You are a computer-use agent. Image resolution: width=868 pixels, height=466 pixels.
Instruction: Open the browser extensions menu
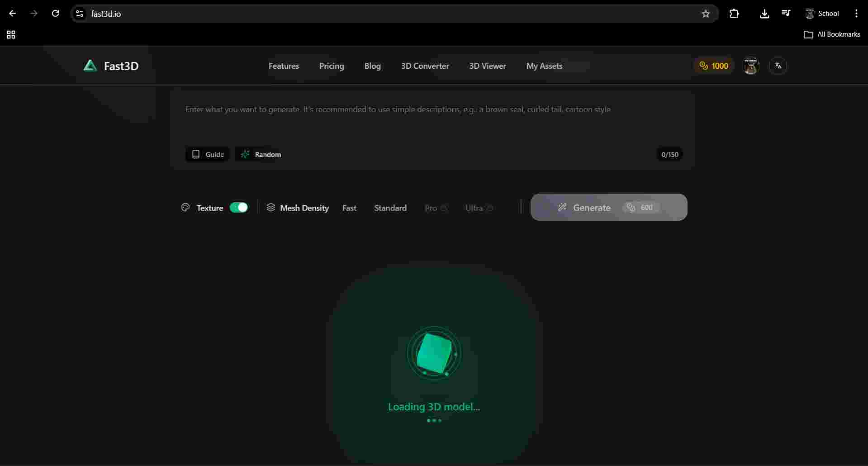pyautogui.click(x=734, y=14)
